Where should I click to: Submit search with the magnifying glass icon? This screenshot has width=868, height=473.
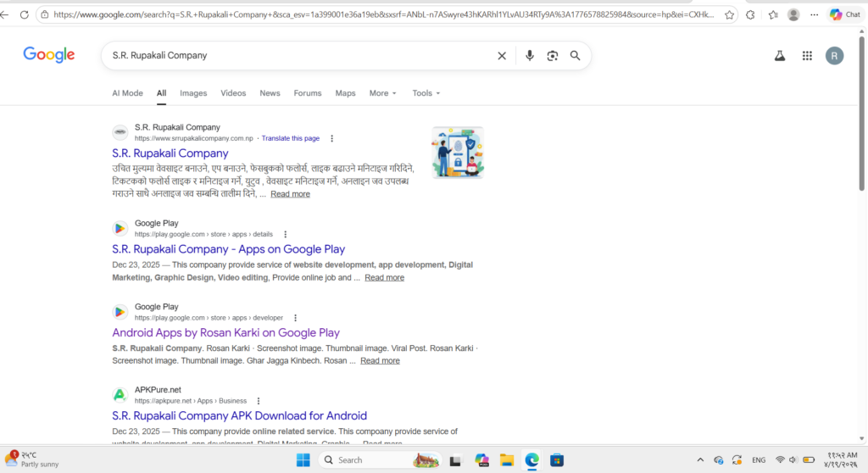[x=576, y=55]
